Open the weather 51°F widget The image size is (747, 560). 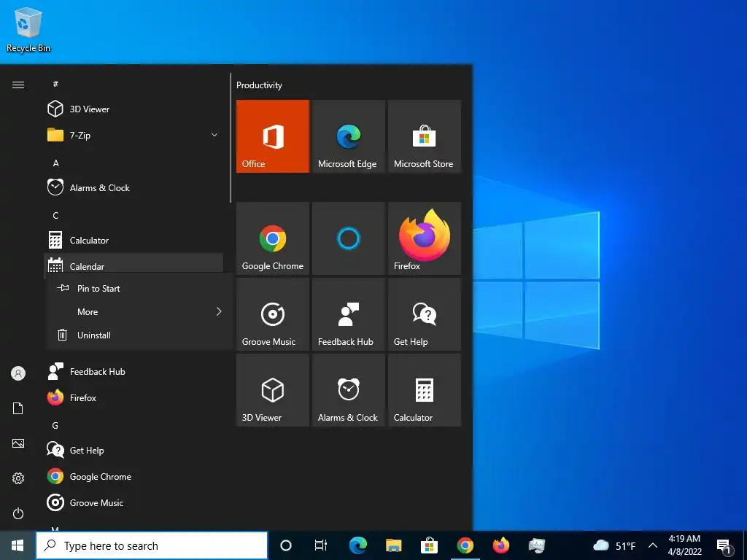point(614,545)
